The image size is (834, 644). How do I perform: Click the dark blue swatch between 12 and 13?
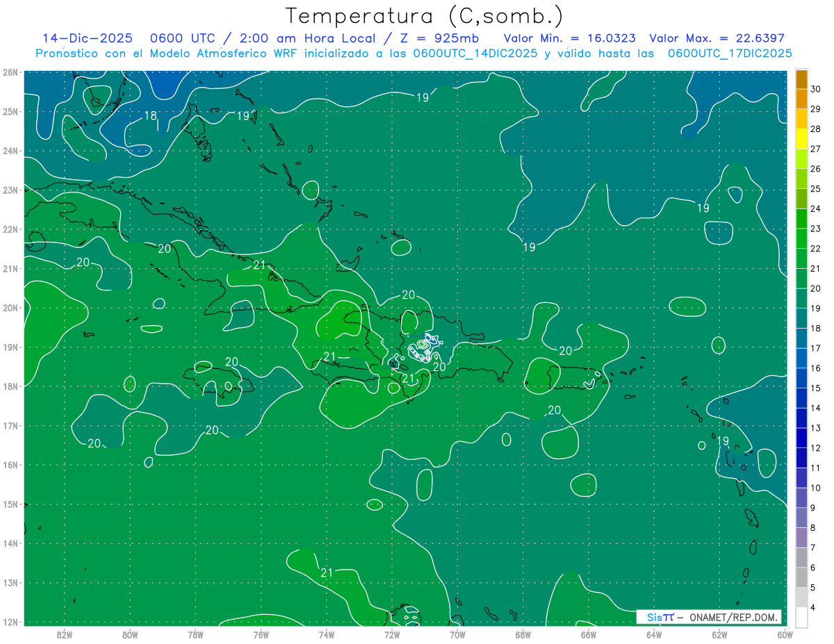(x=801, y=438)
